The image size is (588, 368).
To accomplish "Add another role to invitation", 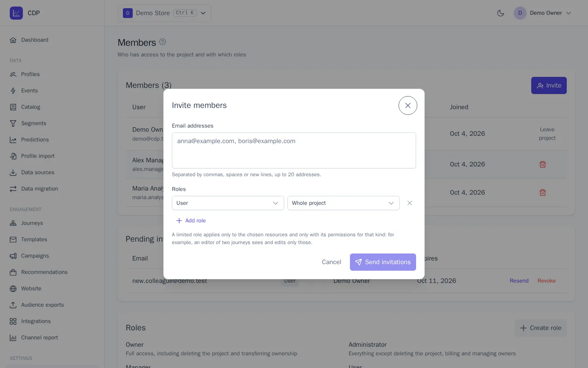I will click(191, 221).
